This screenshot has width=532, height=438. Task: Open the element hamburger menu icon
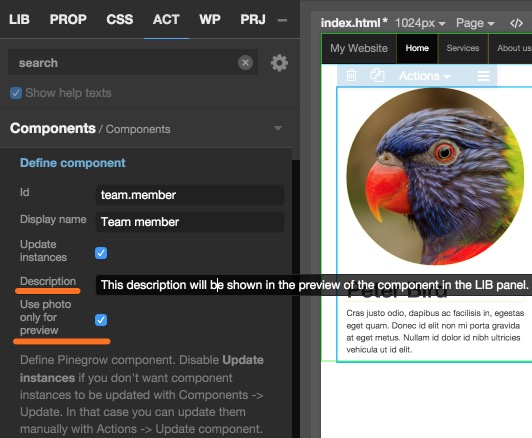(x=483, y=76)
